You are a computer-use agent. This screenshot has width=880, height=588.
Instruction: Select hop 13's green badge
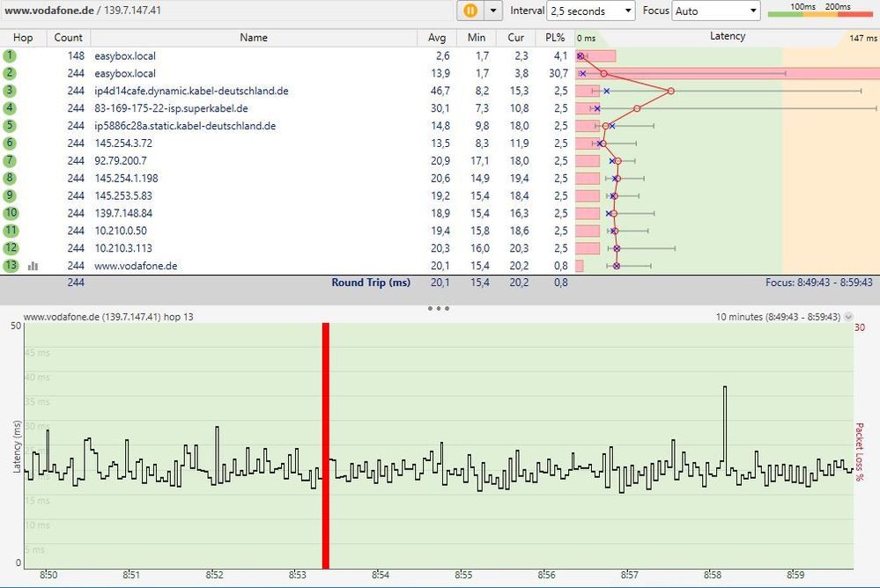tap(10, 265)
